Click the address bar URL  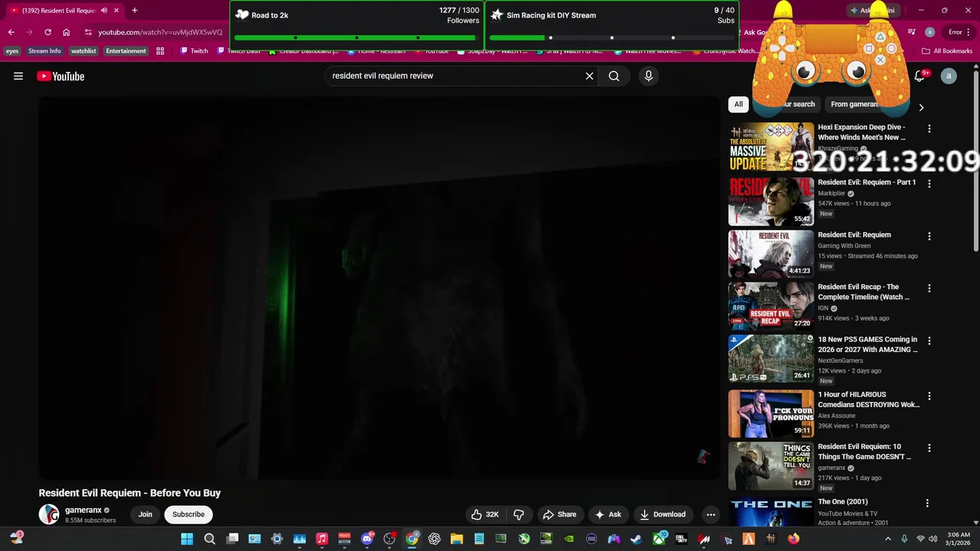click(159, 32)
